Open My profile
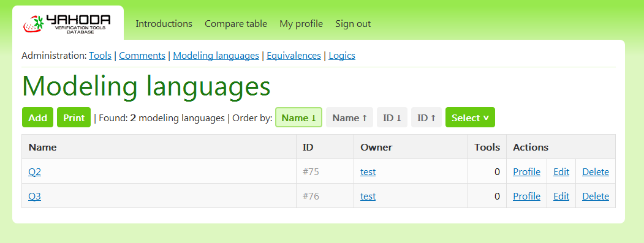The height and width of the screenshot is (243, 644). [301, 24]
